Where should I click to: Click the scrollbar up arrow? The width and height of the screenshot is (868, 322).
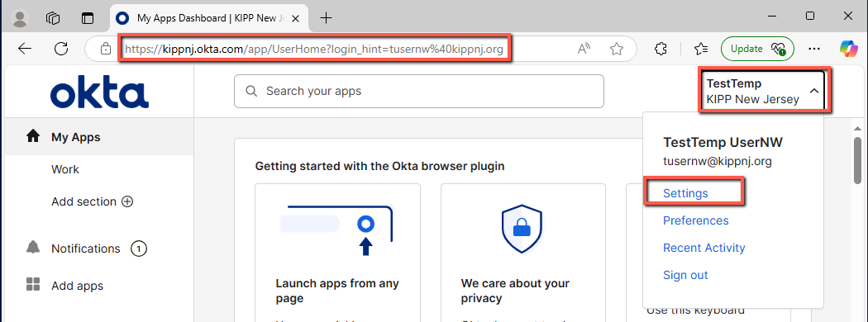pos(857,128)
